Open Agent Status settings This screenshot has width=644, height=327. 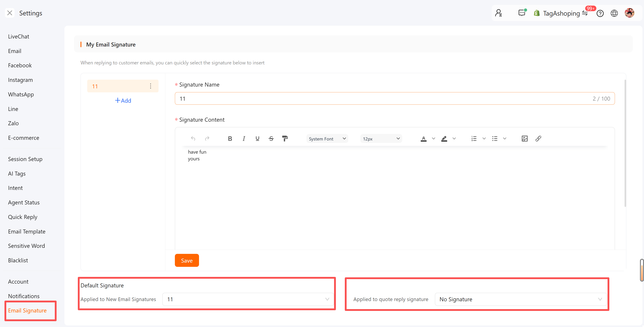tap(24, 202)
